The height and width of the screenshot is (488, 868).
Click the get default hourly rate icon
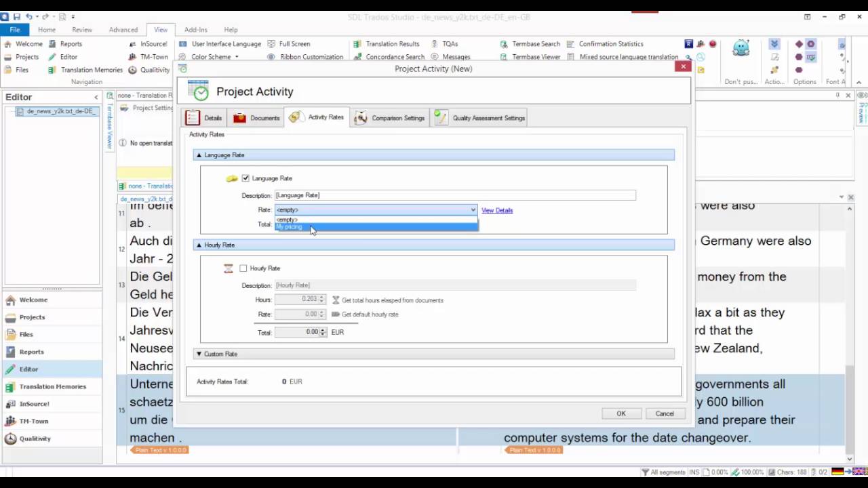tap(335, 314)
